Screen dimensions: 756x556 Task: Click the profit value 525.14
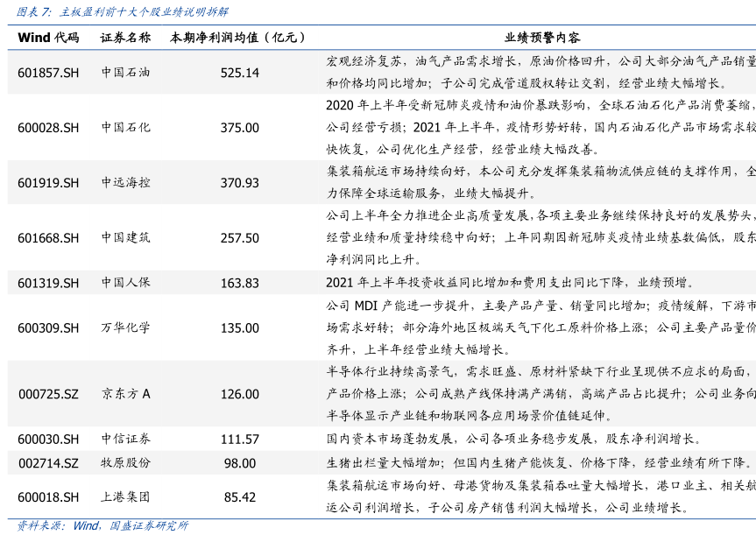[239, 73]
